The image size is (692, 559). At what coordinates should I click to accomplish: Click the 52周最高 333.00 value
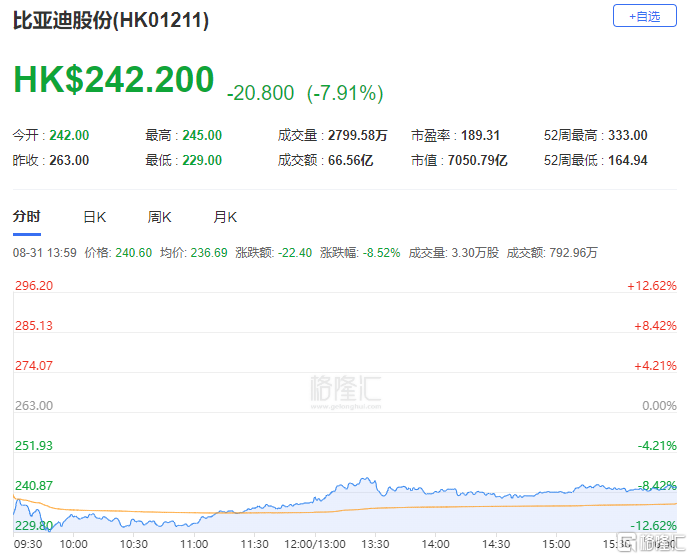click(x=628, y=135)
